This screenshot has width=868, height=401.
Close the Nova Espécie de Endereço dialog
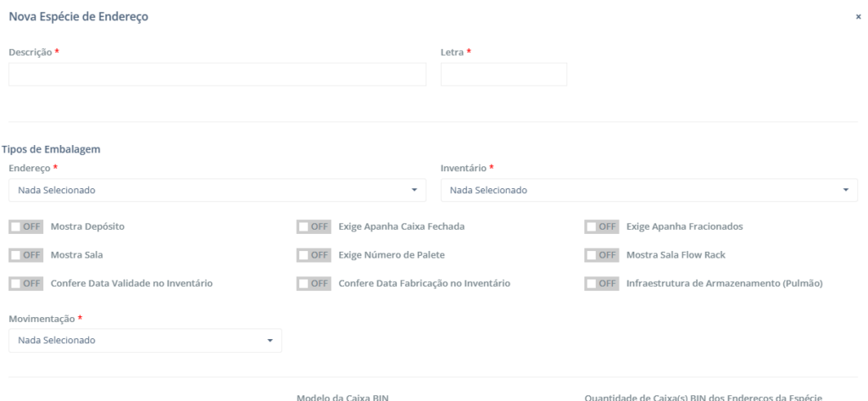(858, 17)
